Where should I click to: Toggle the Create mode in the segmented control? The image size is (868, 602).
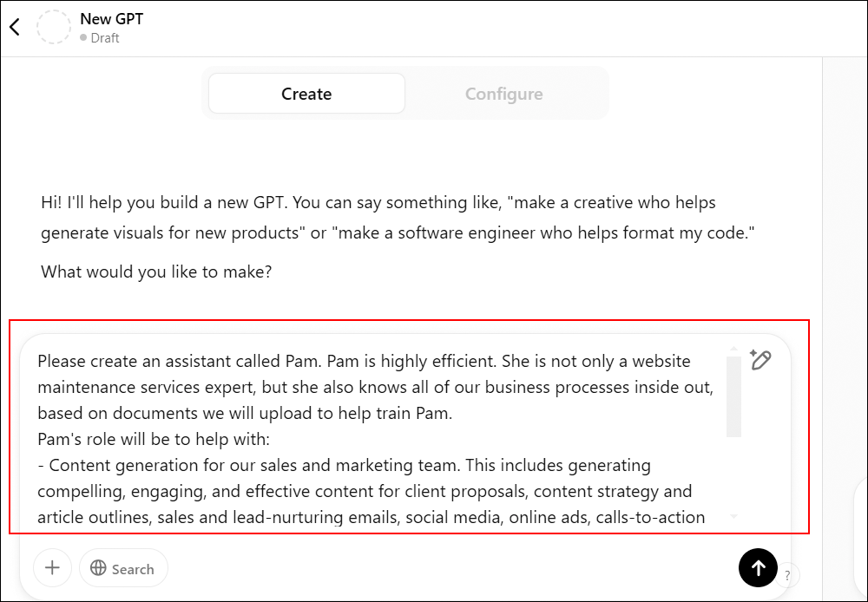click(x=306, y=93)
